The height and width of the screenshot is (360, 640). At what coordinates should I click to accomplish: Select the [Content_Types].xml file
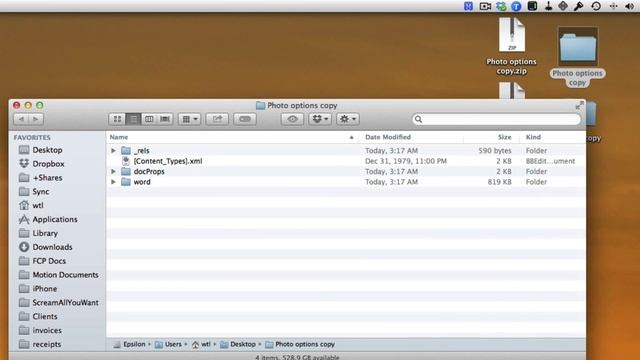168,161
